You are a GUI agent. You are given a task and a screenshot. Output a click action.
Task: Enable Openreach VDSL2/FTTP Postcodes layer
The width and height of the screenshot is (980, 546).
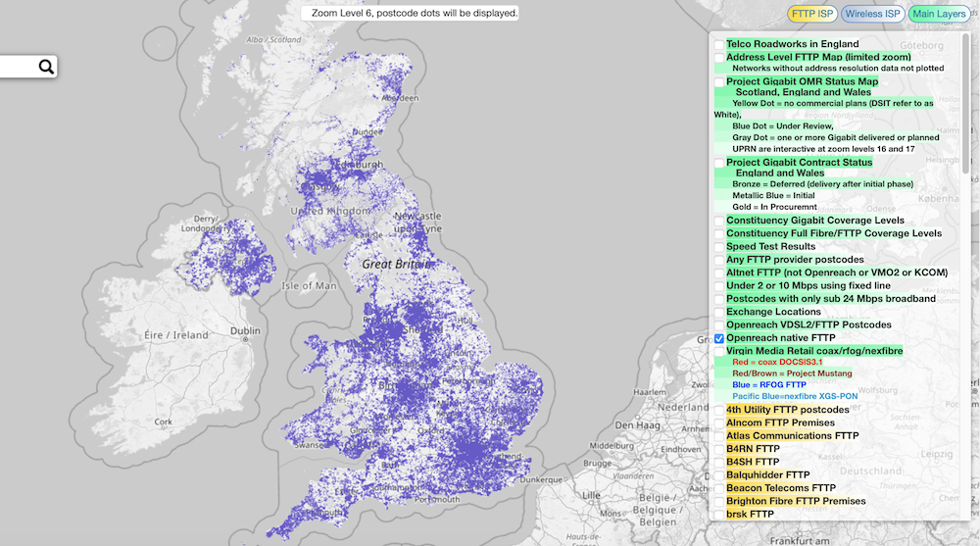[x=719, y=325]
